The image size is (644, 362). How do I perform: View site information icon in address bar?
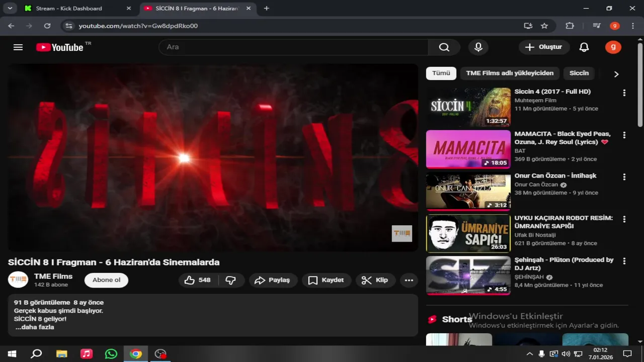pos(69,26)
